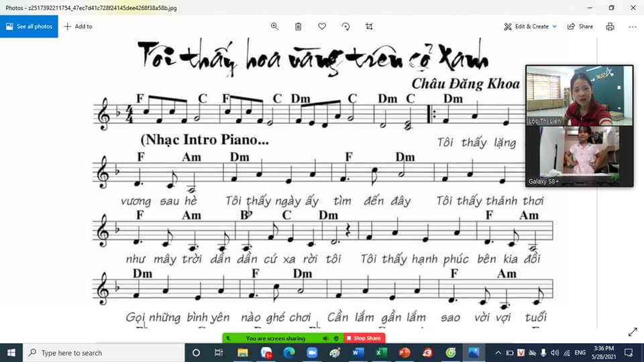
Task: Open Action Center notifications
Action: click(x=629, y=353)
